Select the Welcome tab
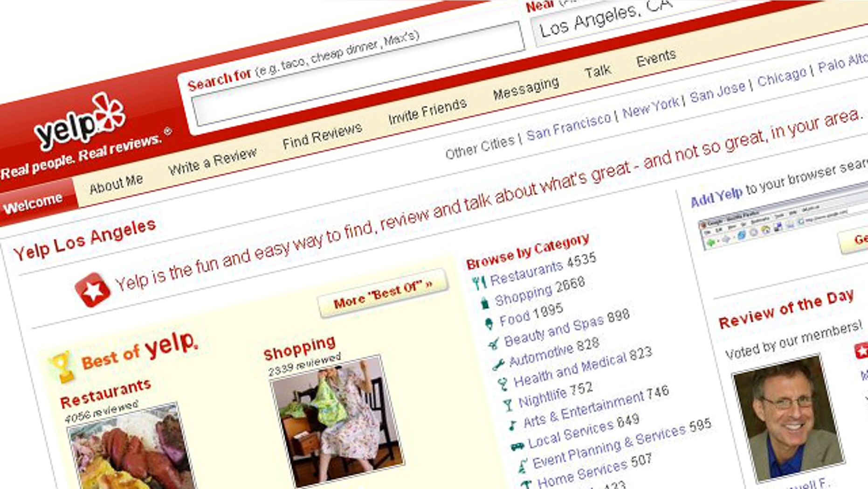Image resolution: width=868 pixels, height=489 pixels. (33, 204)
